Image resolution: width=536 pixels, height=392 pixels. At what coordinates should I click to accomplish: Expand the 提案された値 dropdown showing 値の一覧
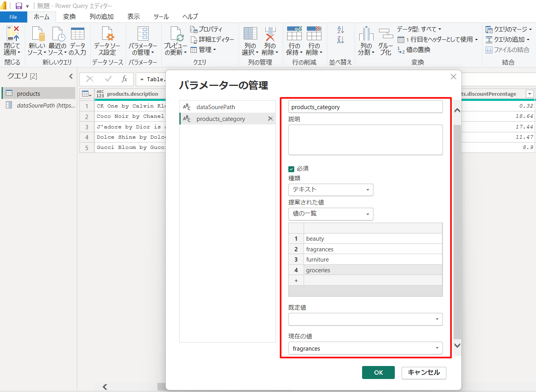[x=331, y=214]
